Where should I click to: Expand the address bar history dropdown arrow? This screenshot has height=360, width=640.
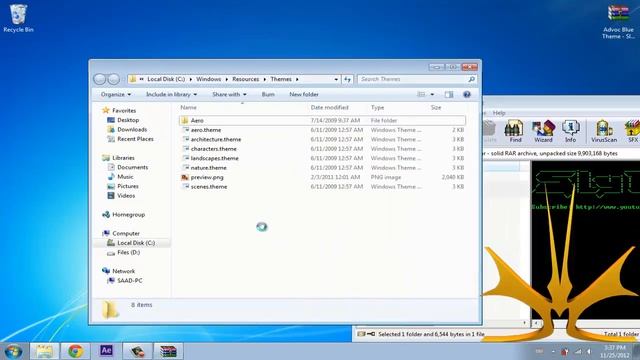pos(336,79)
